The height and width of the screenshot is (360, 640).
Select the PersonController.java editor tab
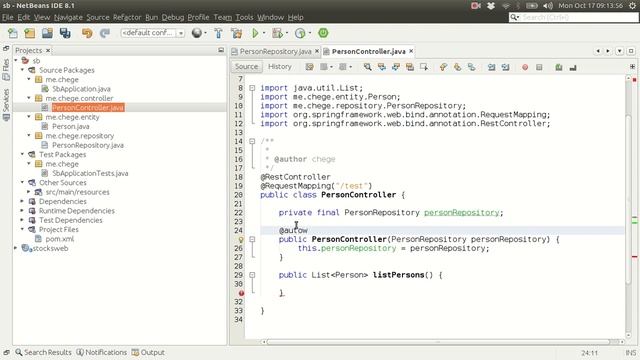[x=369, y=51]
